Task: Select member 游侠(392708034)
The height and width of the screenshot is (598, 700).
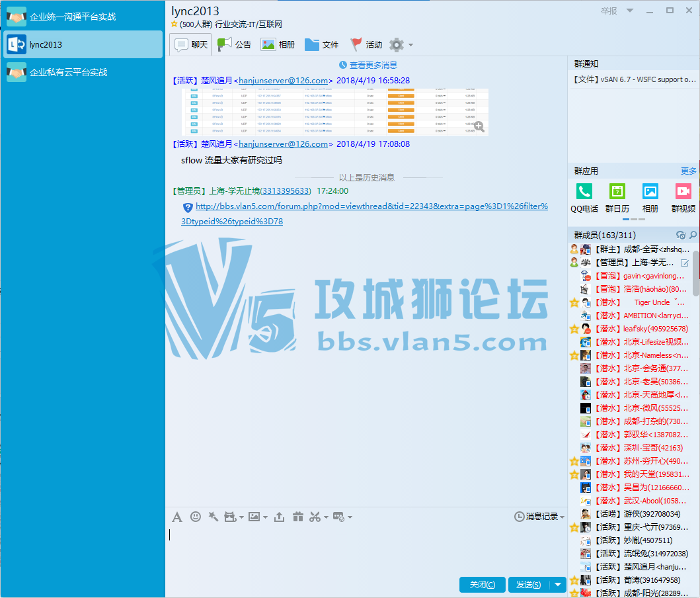Action: 631,514
